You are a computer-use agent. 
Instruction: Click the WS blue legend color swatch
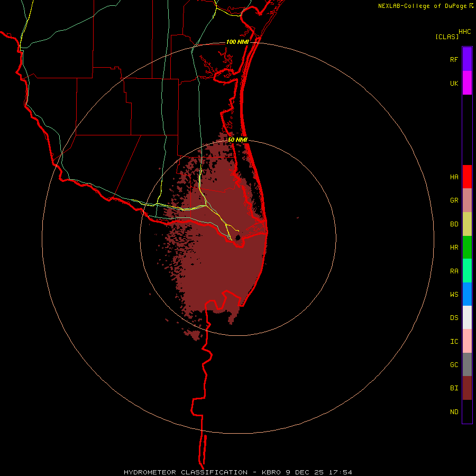tap(467, 294)
